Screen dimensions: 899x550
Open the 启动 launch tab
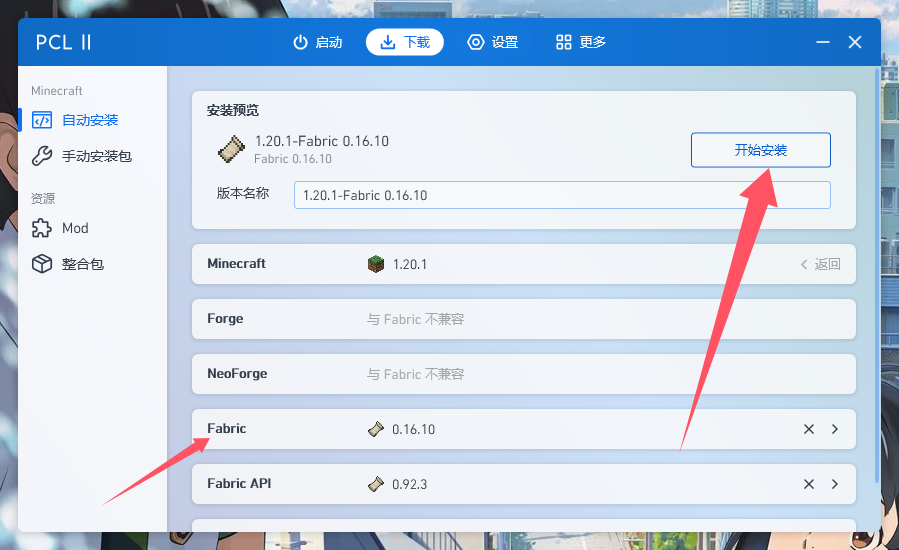click(x=317, y=42)
